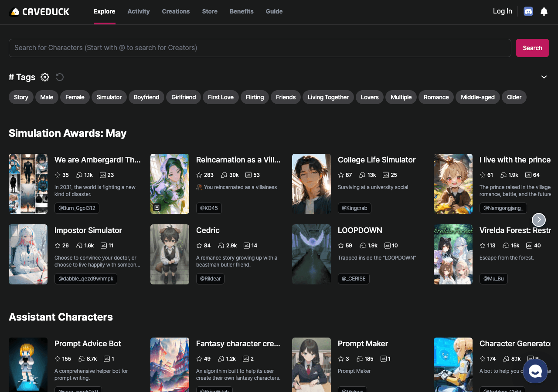This screenshot has height=392, width=558.
Task: Toggle the Simulator tag filter
Action: [x=109, y=97]
